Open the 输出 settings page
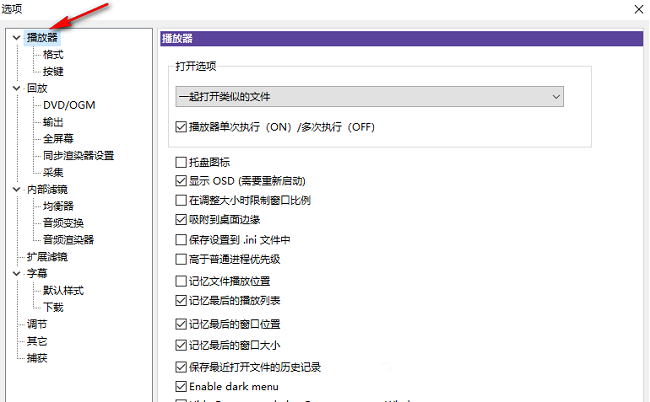 tap(53, 122)
